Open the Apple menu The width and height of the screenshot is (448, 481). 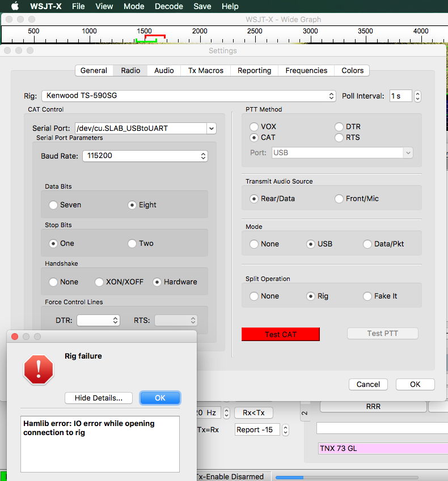point(15,6)
